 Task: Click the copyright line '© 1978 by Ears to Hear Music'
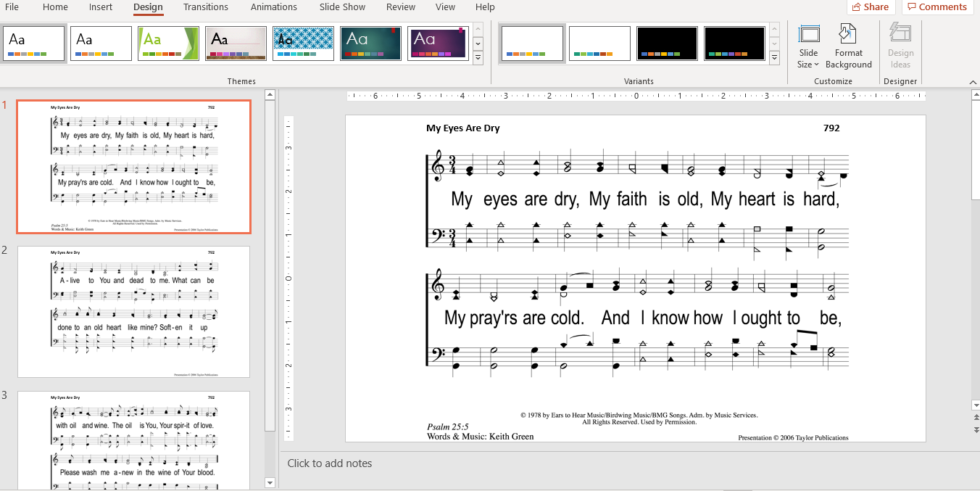point(639,416)
